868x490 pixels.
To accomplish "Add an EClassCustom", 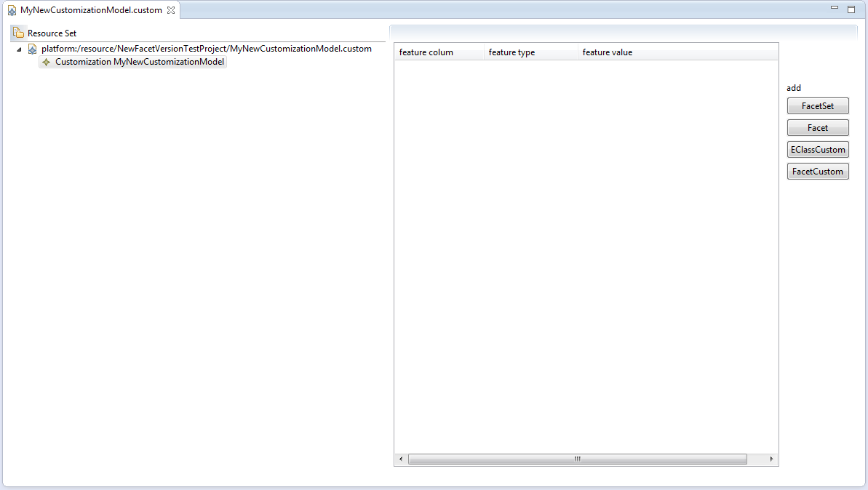I will coord(818,149).
